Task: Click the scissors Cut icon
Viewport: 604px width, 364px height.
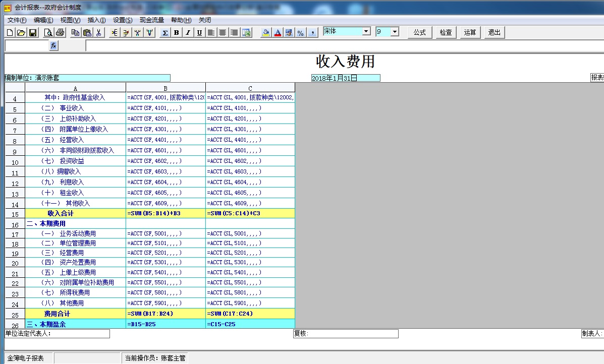Action: click(99, 33)
